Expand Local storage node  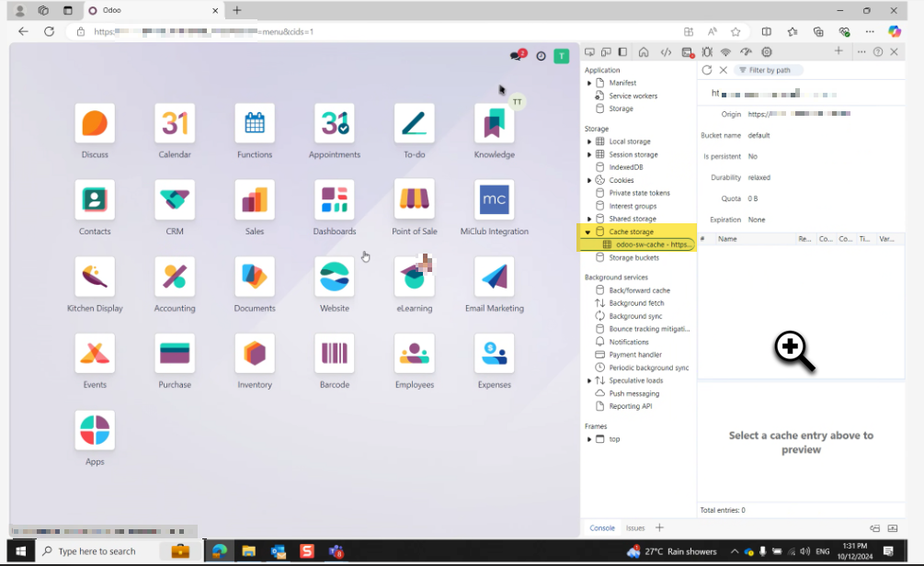click(589, 141)
